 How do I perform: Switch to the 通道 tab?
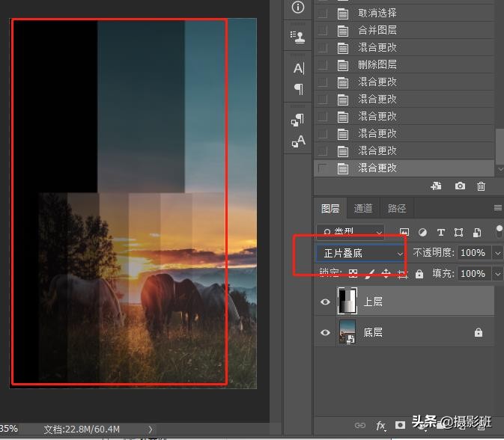pos(363,209)
